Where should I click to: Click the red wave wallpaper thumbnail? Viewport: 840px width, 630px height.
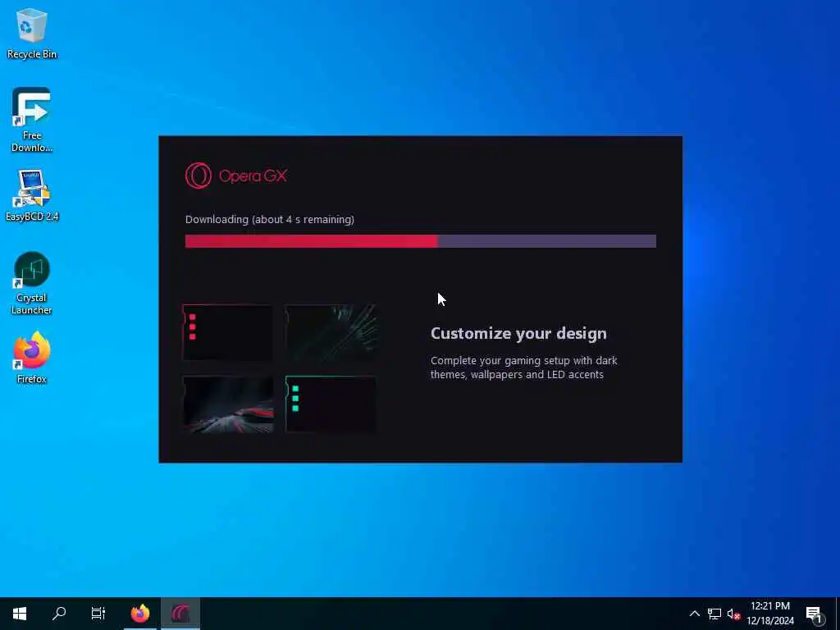tap(228, 404)
